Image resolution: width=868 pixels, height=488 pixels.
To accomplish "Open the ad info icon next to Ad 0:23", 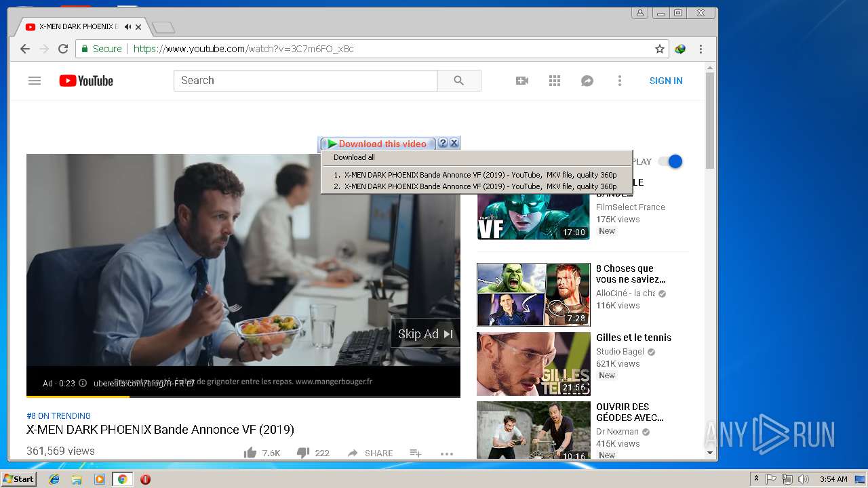I will 83,383.
